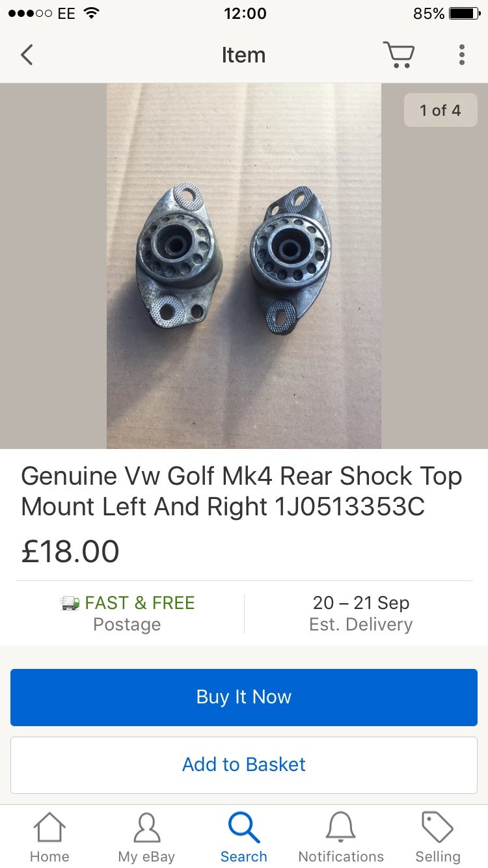Tap the FAST & FREE Postage info
Screen dimensions: 488x868
pos(127,614)
